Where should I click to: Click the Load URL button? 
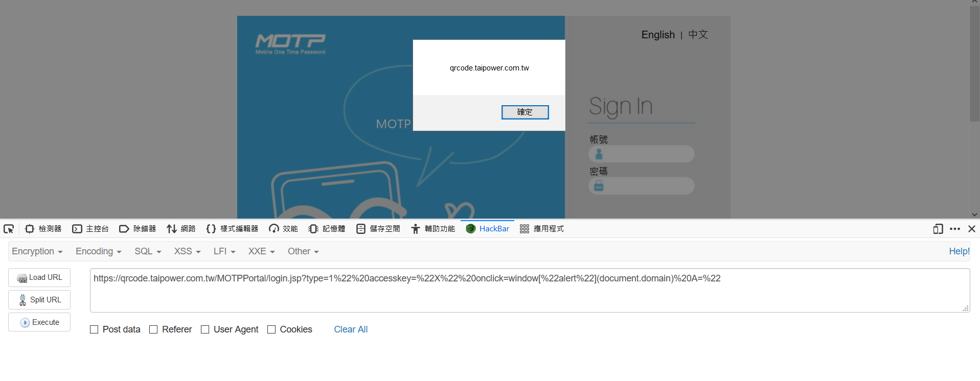[x=39, y=277]
